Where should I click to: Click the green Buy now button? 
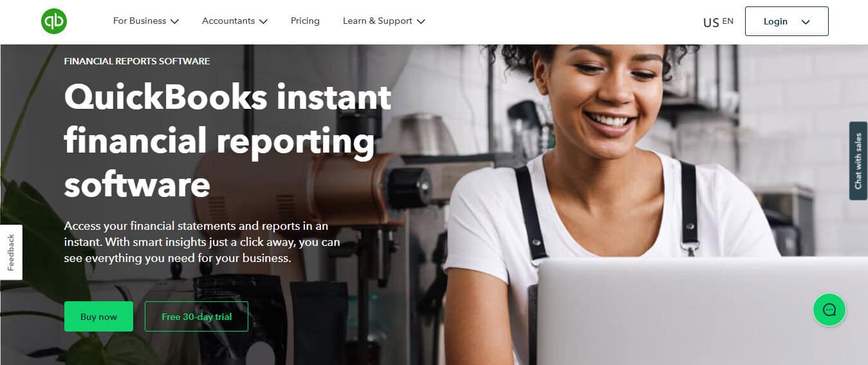point(98,316)
